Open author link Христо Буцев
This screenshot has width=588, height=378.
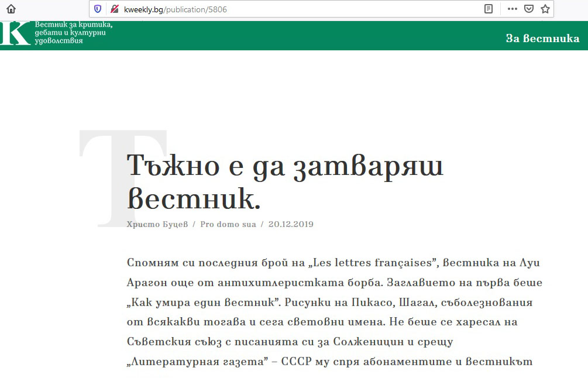pyautogui.click(x=157, y=224)
